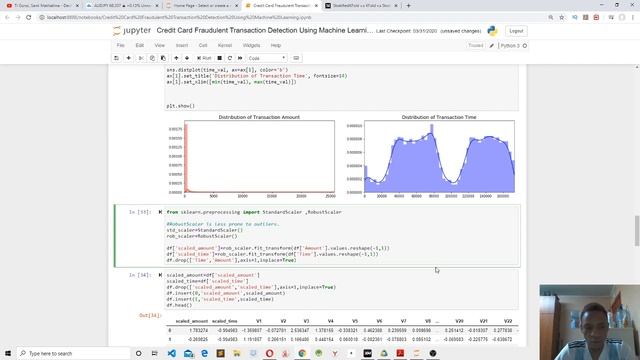
Task: Switch to the YouTube browser tab
Action: (x=42, y=6)
